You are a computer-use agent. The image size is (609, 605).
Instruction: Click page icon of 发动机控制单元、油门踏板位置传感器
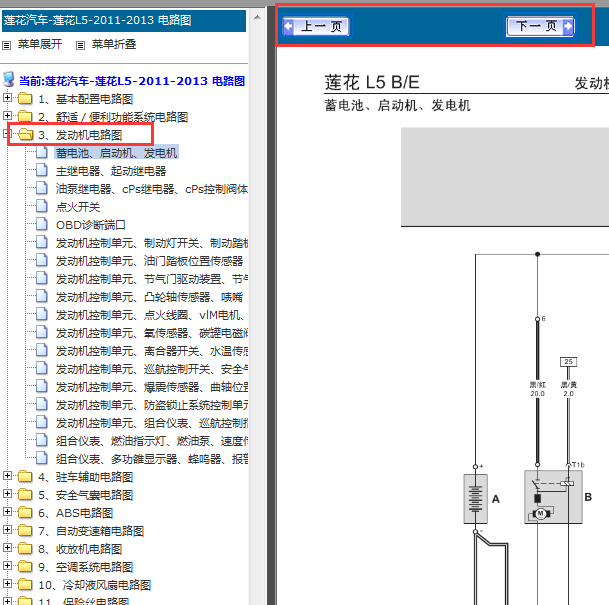click(42, 260)
